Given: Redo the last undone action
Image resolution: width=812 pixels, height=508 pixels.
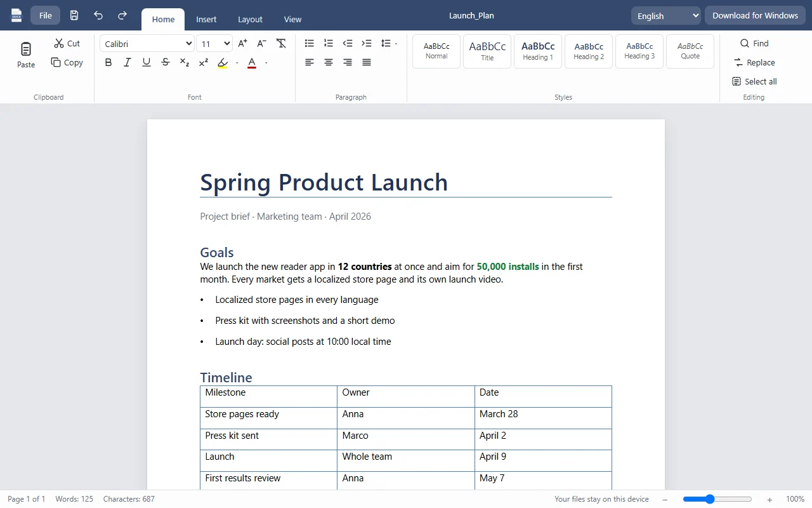Looking at the screenshot, I should (122, 15).
